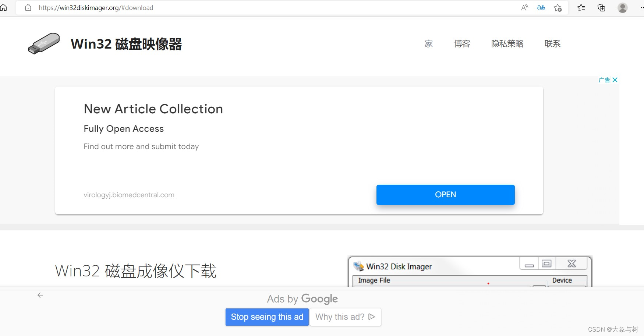Click the blue OPEN button

click(x=445, y=195)
